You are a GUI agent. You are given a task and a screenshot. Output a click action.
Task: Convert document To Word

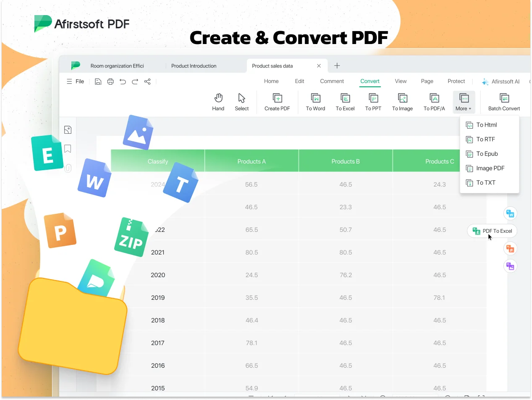tap(316, 102)
